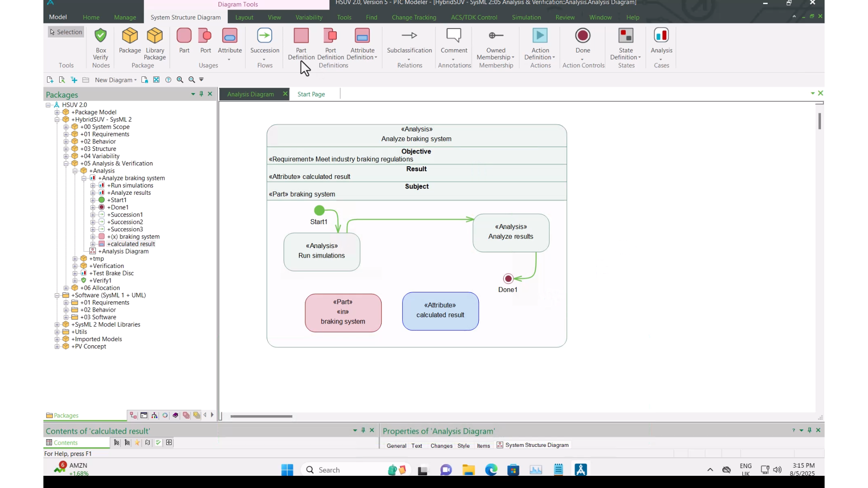Choose the Port Definition tool

coord(330,44)
